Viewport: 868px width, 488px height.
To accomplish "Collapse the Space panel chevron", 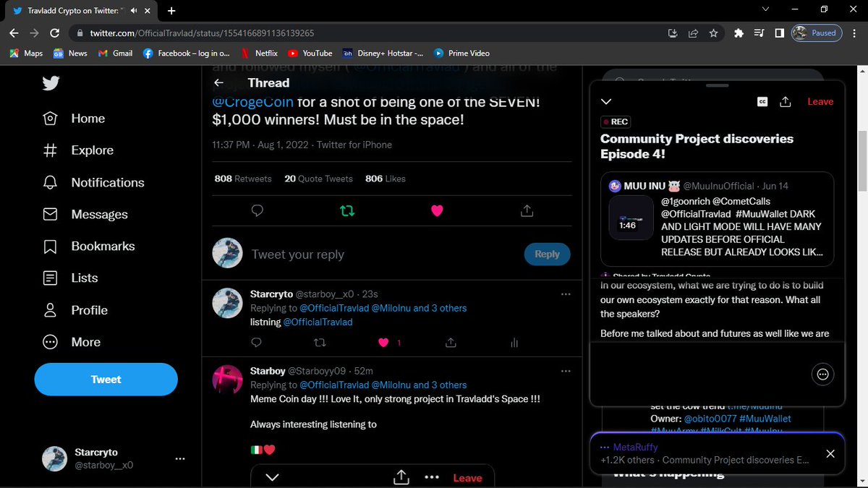I will pyautogui.click(x=606, y=102).
